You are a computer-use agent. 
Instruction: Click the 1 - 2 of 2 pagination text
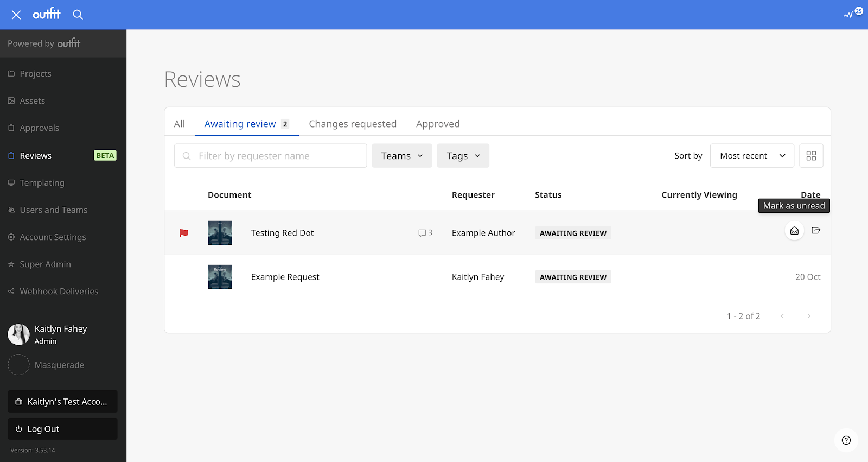click(744, 316)
